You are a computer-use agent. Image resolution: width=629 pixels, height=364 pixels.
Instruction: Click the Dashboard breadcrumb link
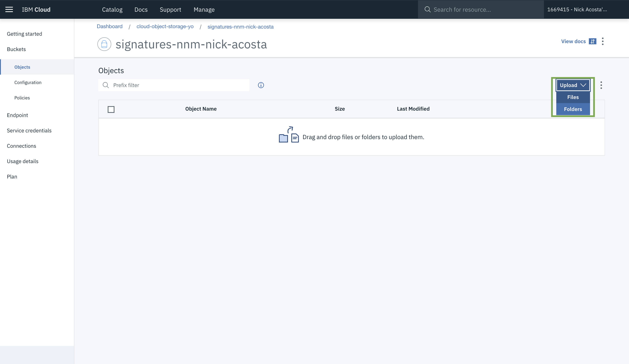click(110, 26)
